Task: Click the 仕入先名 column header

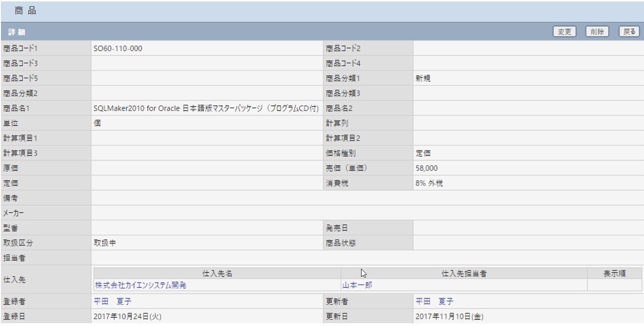Action: click(x=217, y=274)
